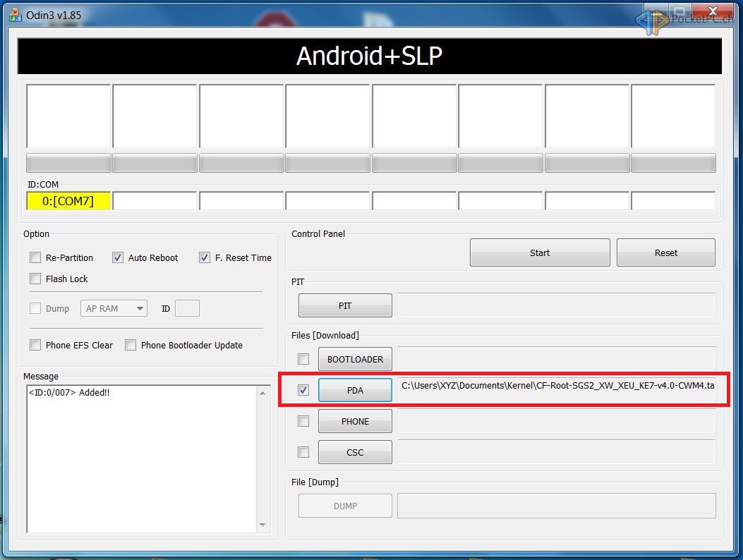
Task: Click the DUMP button
Action: pos(345,506)
